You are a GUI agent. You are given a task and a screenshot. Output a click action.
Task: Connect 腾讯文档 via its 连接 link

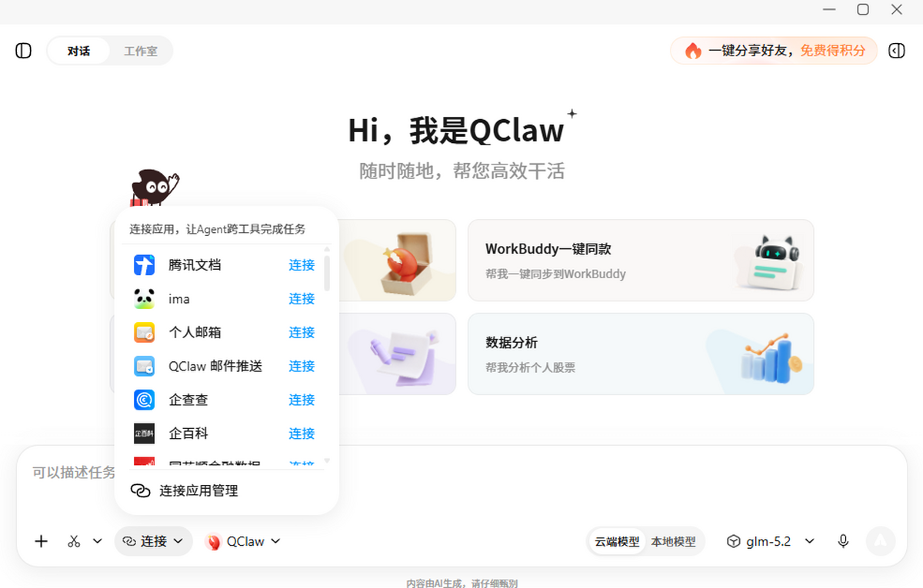[302, 265]
